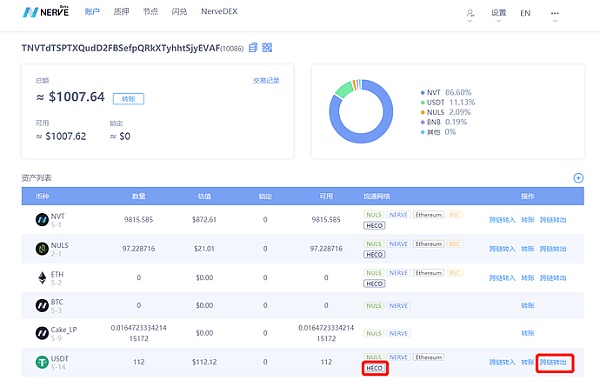This screenshot has width=600, height=387.
Task: Click the BTC token icon
Action: click(x=42, y=305)
